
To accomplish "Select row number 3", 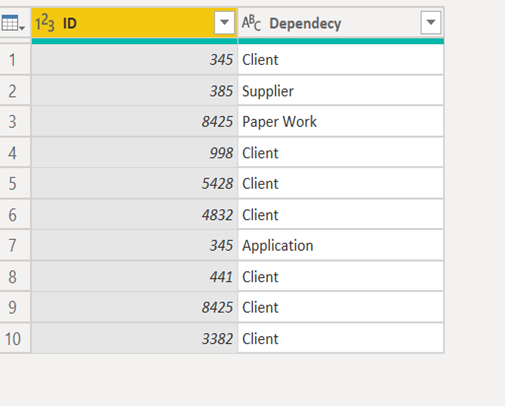I will (15, 122).
